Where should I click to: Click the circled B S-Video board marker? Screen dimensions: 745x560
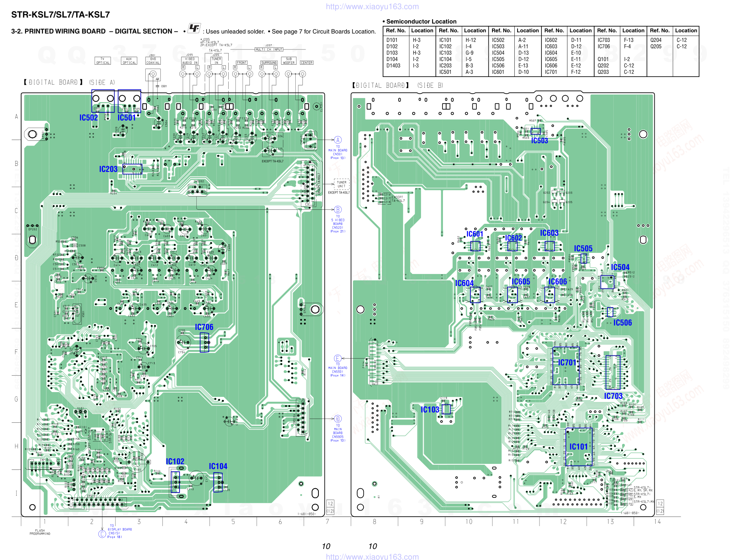point(338,210)
